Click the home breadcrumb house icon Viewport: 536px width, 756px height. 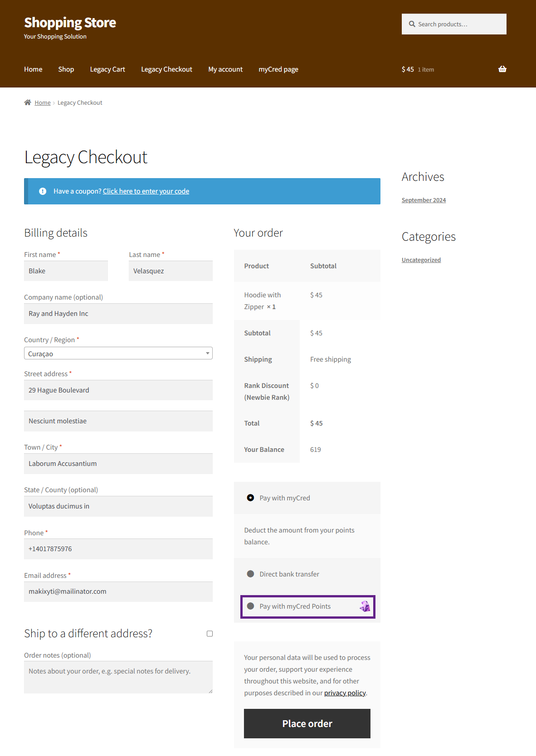pos(28,102)
